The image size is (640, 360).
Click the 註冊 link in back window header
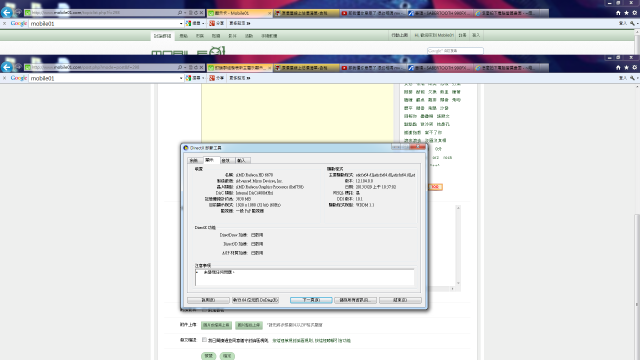(462, 36)
